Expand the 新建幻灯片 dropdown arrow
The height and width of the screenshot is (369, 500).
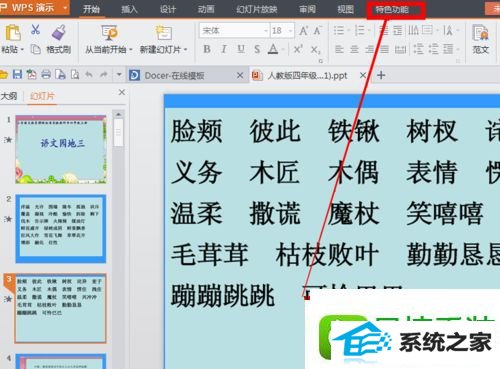point(185,50)
